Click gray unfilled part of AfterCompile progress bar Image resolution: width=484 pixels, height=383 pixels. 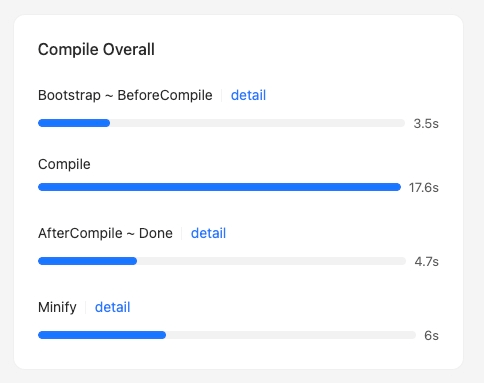click(x=271, y=261)
